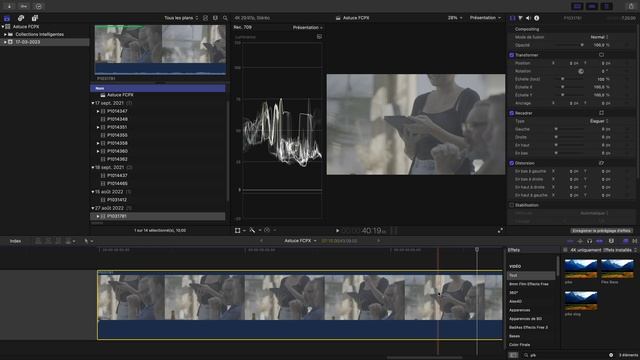Screen dimensions: 640x360
Task: Toggle the effects browser button in timeline bar
Action: 625,241
